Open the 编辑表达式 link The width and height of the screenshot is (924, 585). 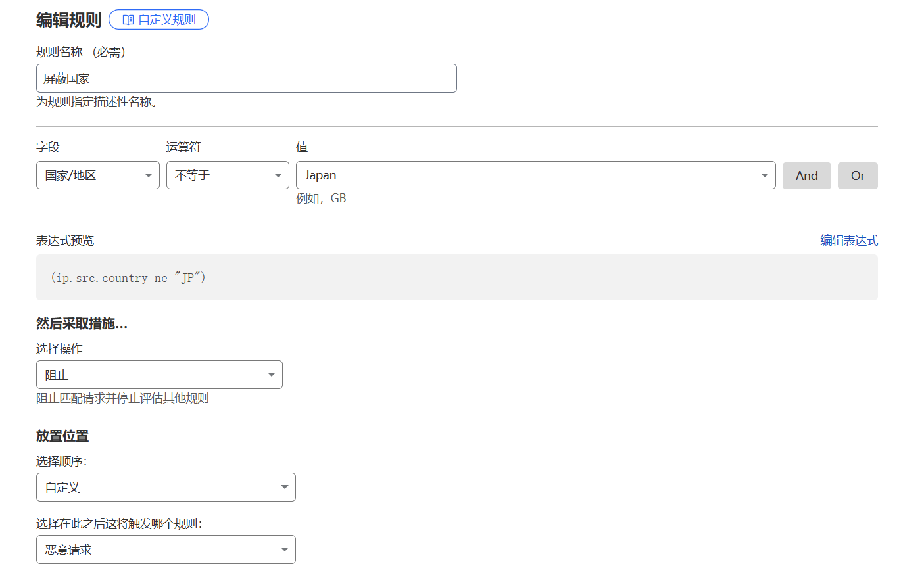[848, 241]
